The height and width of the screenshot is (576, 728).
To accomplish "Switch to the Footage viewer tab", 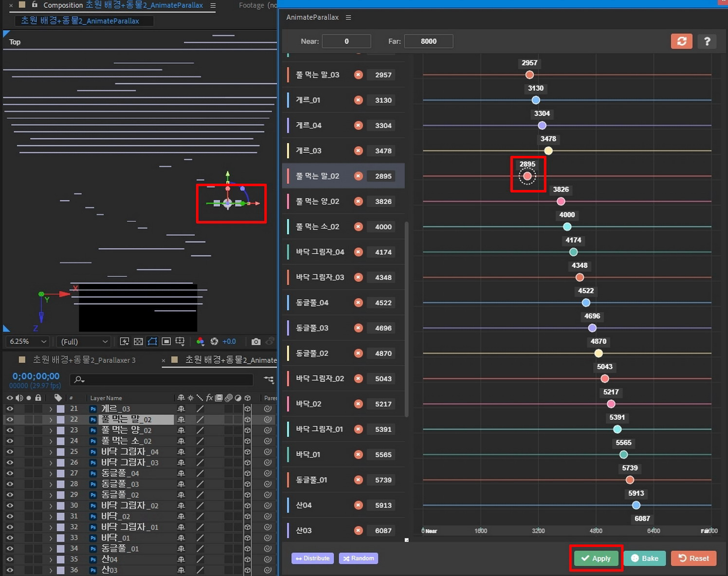I will tap(258, 5).
